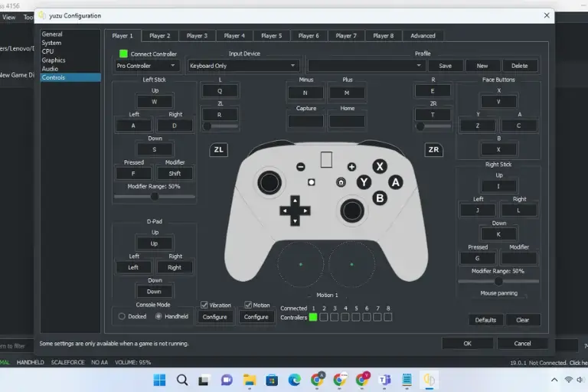Click ZL button icon beside controller
588x392 pixels.
(219, 149)
